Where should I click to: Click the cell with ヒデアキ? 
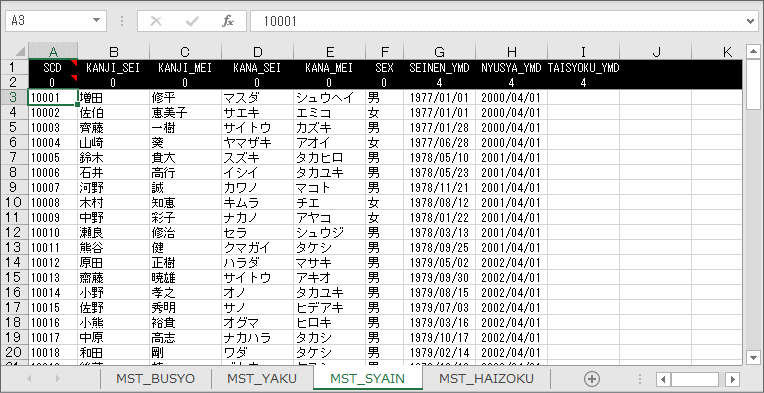click(x=329, y=307)
